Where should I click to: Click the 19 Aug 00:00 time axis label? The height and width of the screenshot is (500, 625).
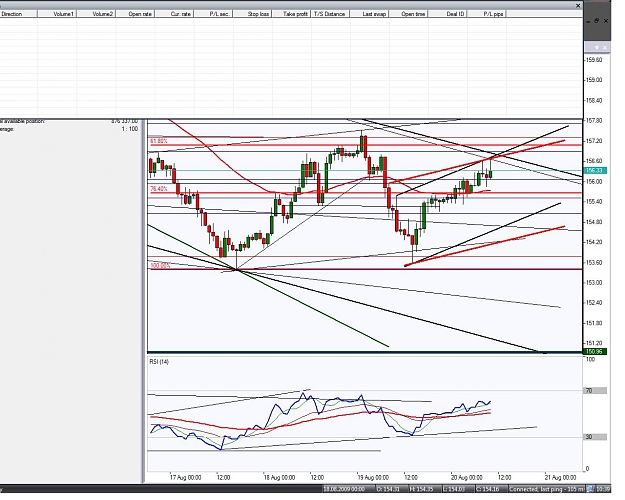click(373, 477)
